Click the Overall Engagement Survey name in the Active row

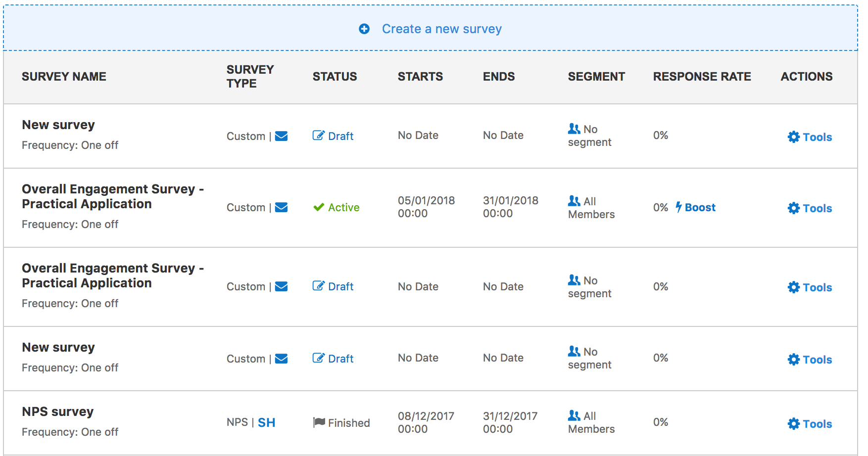[x=113, y=196]
